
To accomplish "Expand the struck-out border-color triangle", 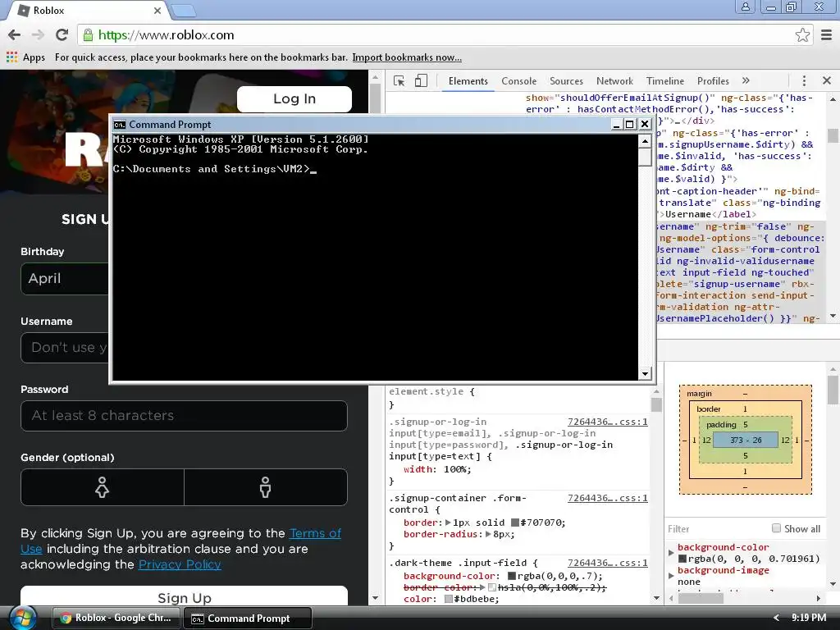I will (482, 587).
